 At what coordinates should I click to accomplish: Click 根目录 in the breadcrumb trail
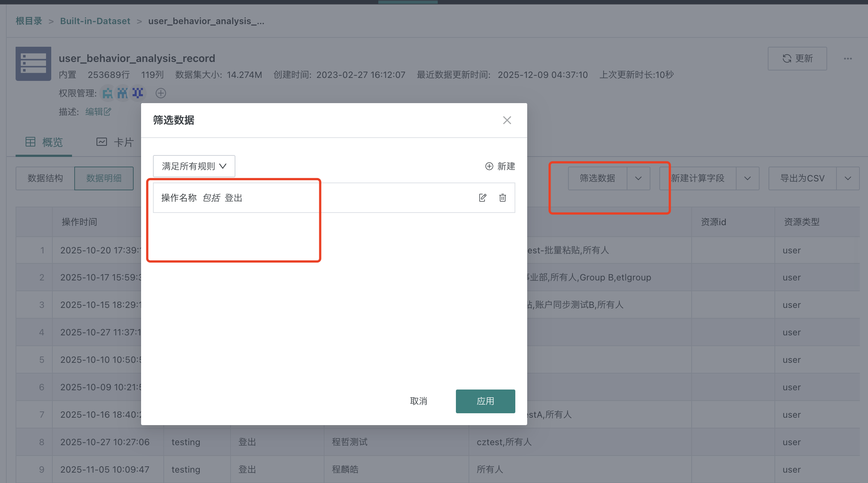(x=28, y=21)
